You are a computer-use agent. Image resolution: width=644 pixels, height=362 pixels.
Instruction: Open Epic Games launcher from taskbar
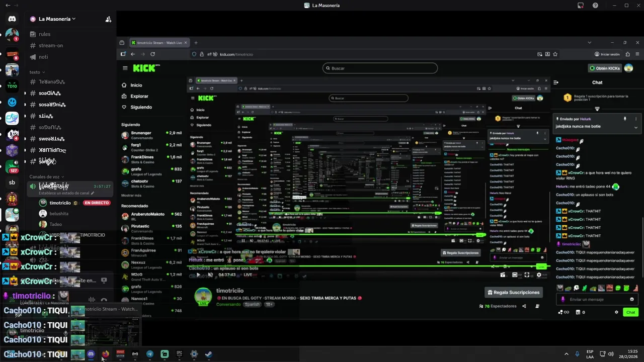click(x=179, y=354)
